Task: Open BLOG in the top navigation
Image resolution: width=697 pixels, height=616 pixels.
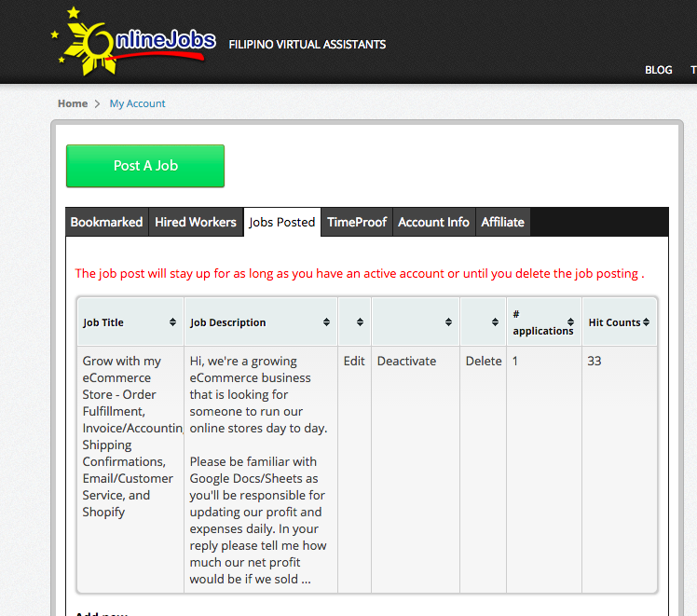Action: click(x=658, y=70)
